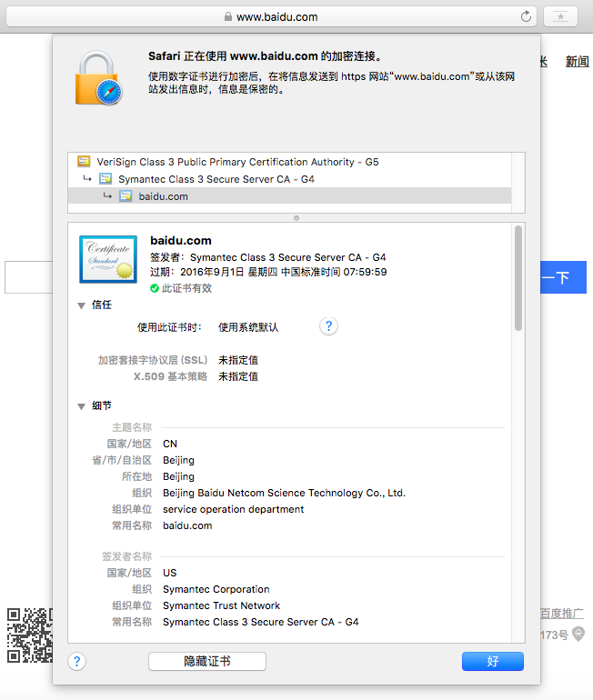The image size is (593, 700).
Task: Click service operation department text
Action: click(233, 509)
